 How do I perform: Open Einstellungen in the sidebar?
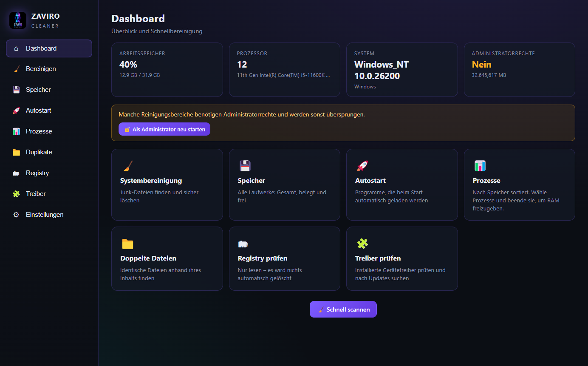click(x=49, y=215)
